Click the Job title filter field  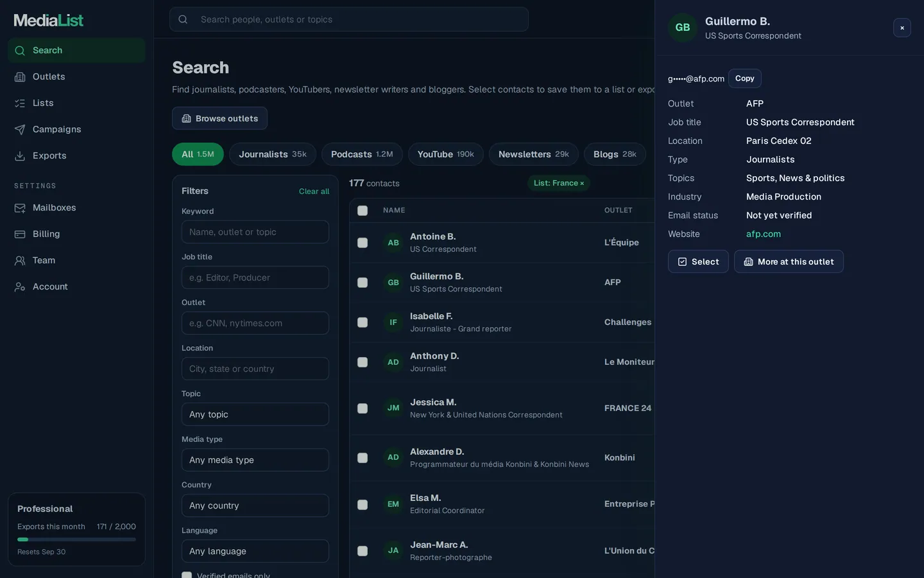coord(255,277)
